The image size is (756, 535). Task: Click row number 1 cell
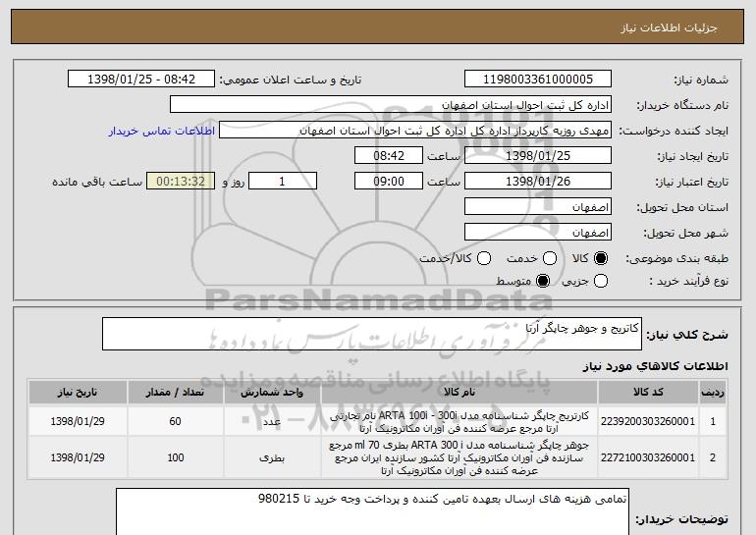[713, 421]
